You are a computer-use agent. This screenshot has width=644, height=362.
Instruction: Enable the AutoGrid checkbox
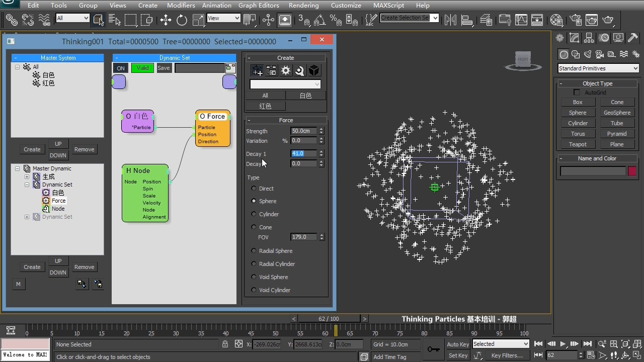tap(577, 93)
